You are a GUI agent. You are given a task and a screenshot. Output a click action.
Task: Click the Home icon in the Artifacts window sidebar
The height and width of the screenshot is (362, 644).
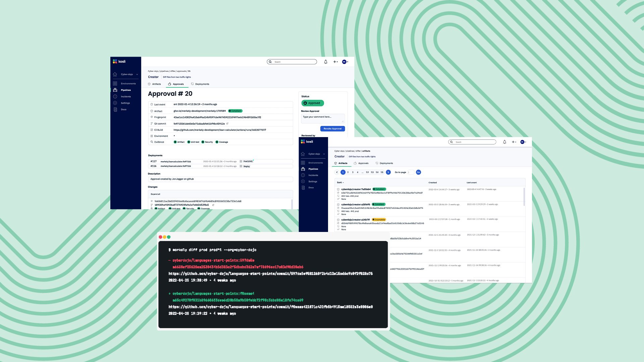click(303, 154)
